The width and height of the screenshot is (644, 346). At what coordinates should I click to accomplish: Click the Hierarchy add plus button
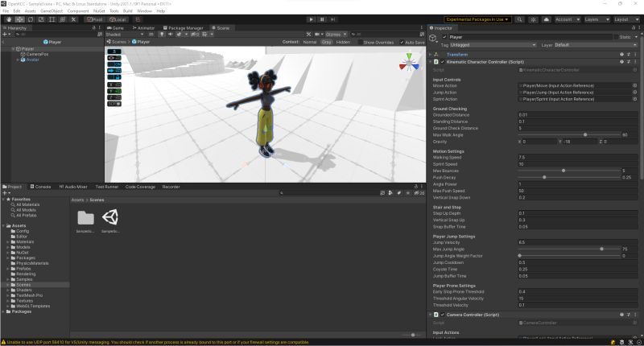coord(6,35)
